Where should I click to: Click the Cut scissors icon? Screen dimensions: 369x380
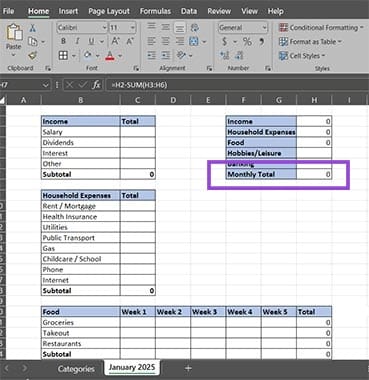click(x=32, y=28)
